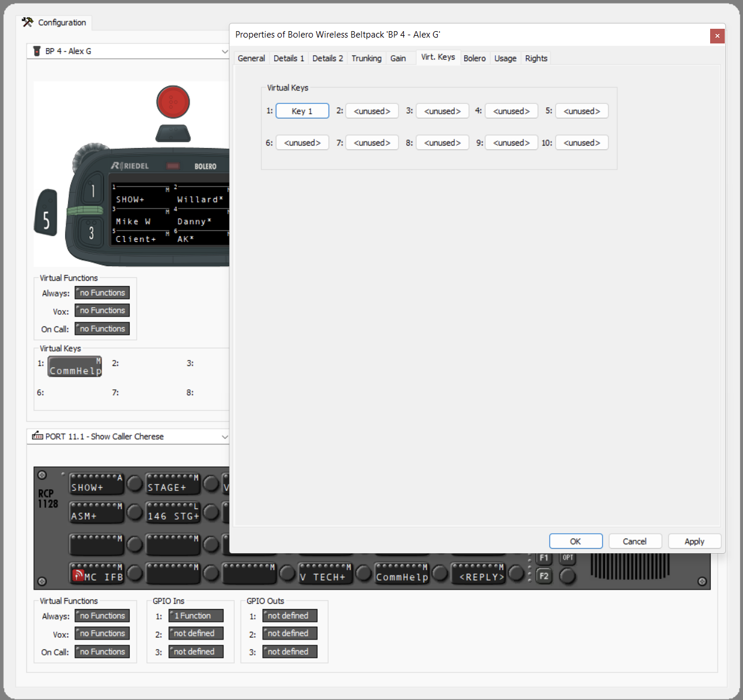Click the F1 button on the panel
743x700 pixels.
click(x=544, y=558)
